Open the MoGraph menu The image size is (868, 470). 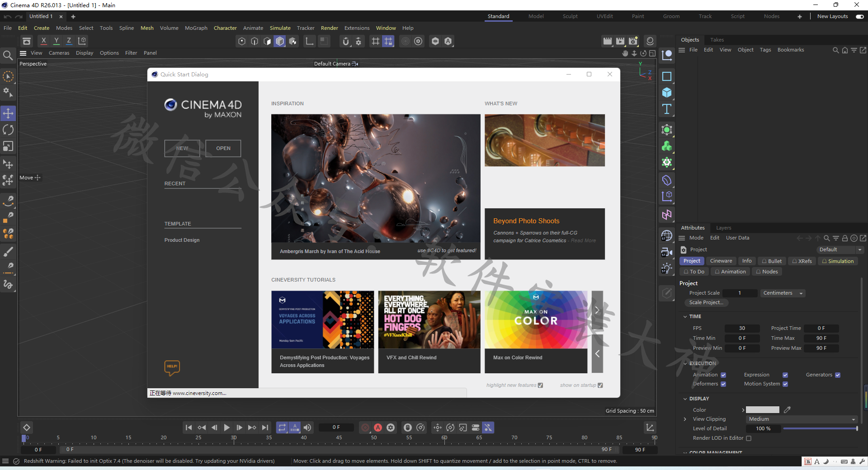point(196,28)
